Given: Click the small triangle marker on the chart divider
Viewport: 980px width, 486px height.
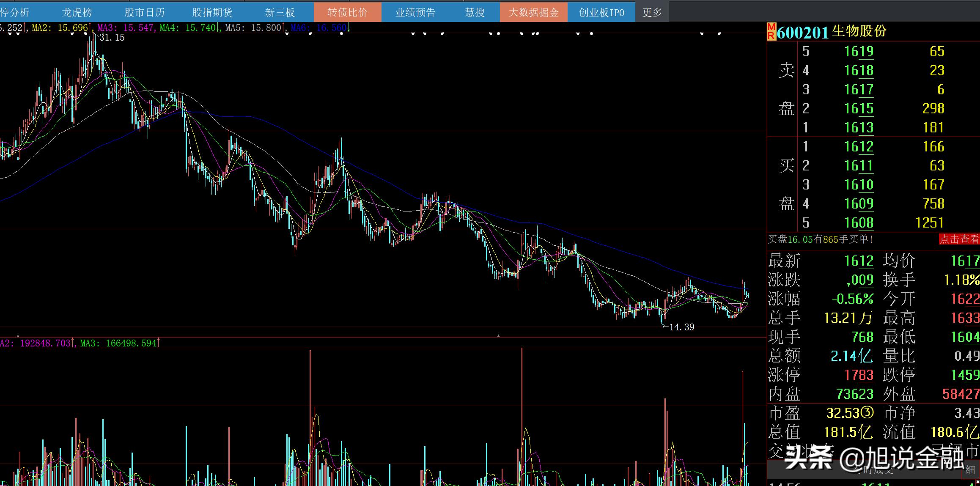Looking at the screenshot, I should 498,336.
